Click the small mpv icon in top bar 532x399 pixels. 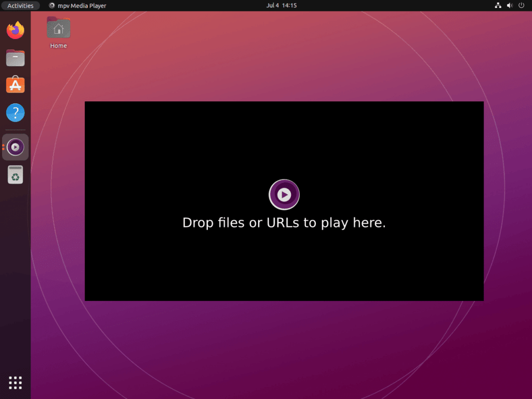51,6
